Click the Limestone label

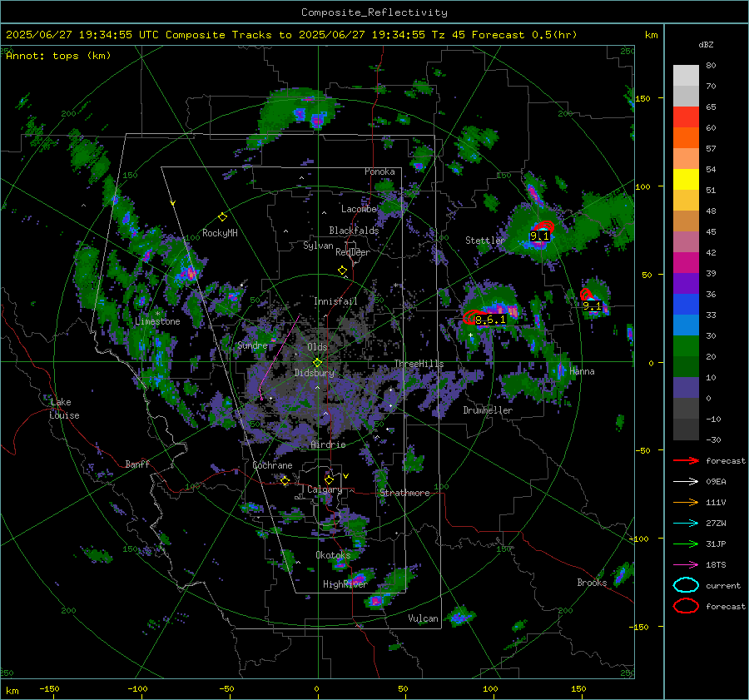(157, 321)
